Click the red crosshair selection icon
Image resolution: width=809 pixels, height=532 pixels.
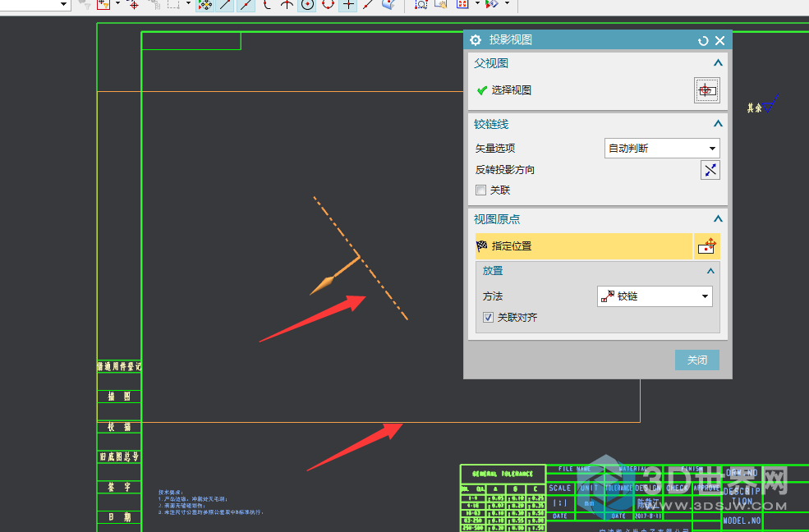[134, 5]
